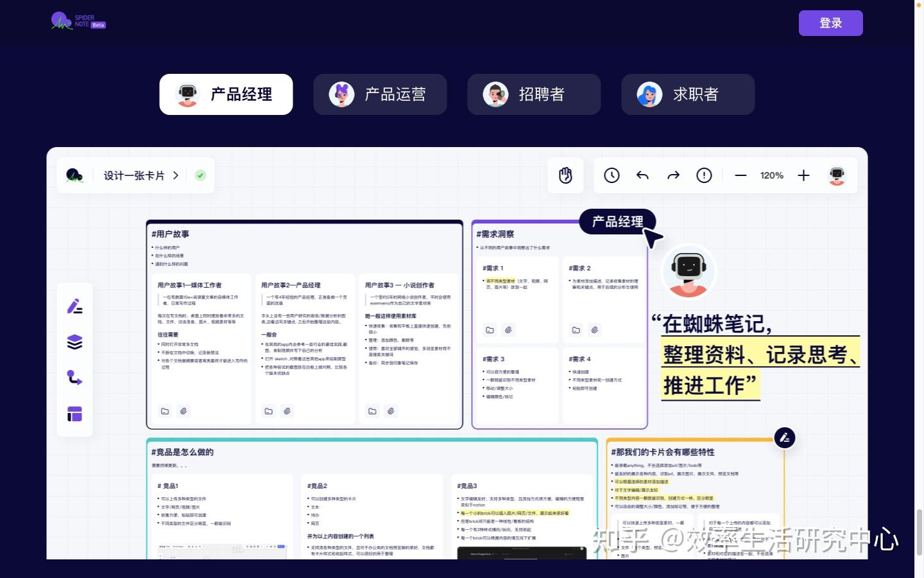Select the pencil note tool in the sidebar
This screenshot has height=578, width=924.
(x=74, y=306)
